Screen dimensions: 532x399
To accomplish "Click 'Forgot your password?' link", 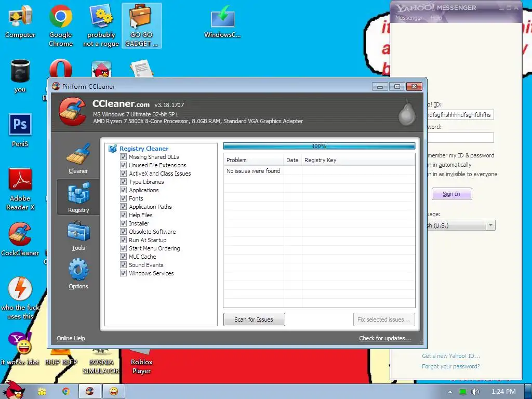I will [x=451, y=366].
